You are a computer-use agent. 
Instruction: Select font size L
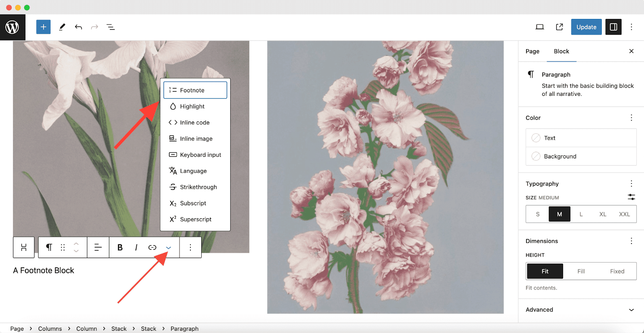click(581, 214)
